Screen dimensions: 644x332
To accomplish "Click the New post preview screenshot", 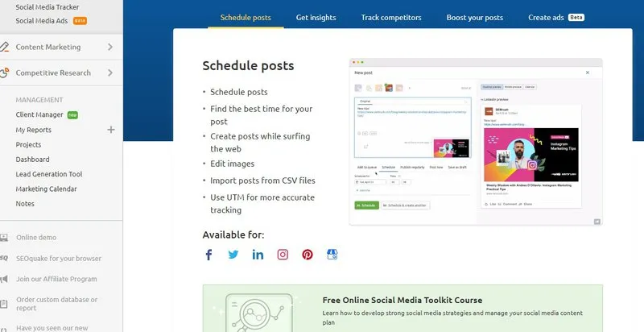I will (476, 142).
